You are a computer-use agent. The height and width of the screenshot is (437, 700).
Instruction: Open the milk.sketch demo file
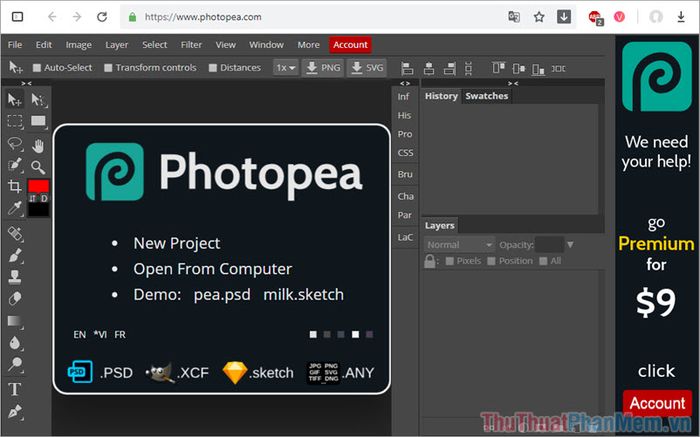coord(304,295)
